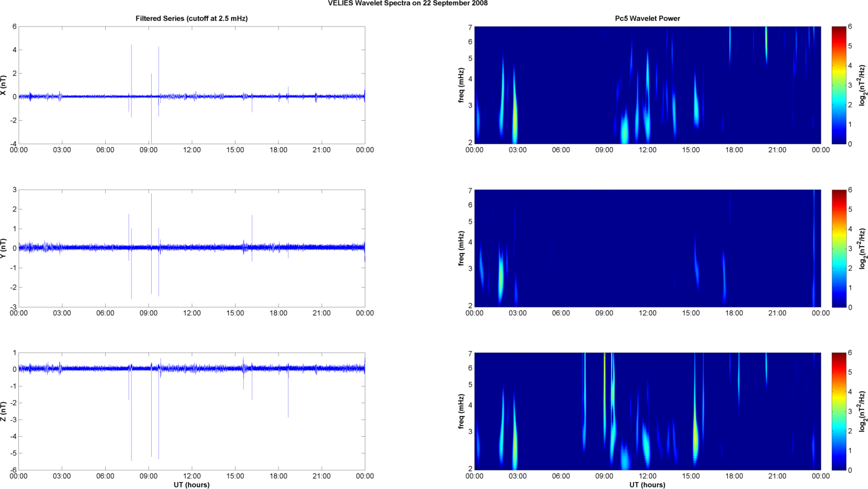Click the title 'VELIES Wavelet Spectra on 22 September 2008'
Viewport: 868px width, 489px height.
408,3
